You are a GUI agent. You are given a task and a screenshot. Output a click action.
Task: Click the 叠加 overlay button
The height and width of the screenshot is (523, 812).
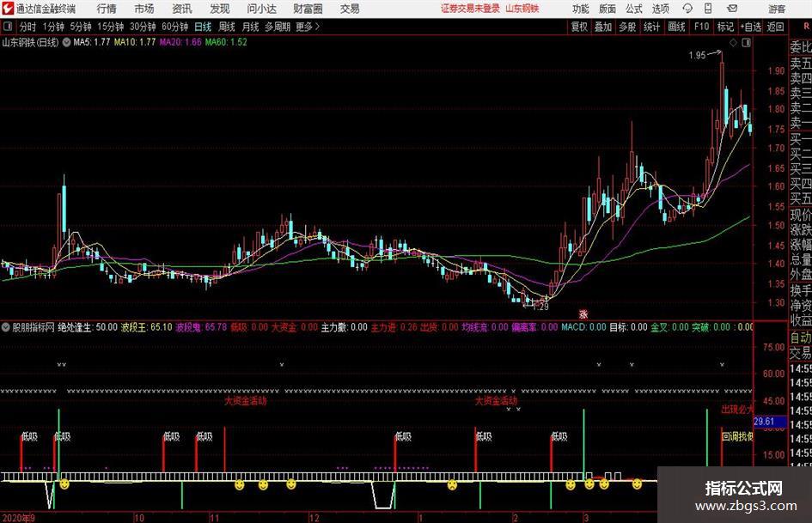603,27
